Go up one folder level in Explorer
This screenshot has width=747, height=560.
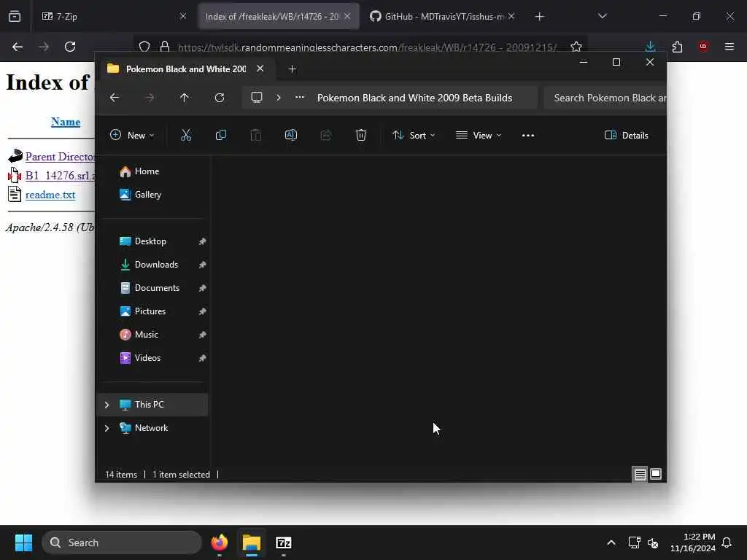pyautogui.click(x=185, y=98)
